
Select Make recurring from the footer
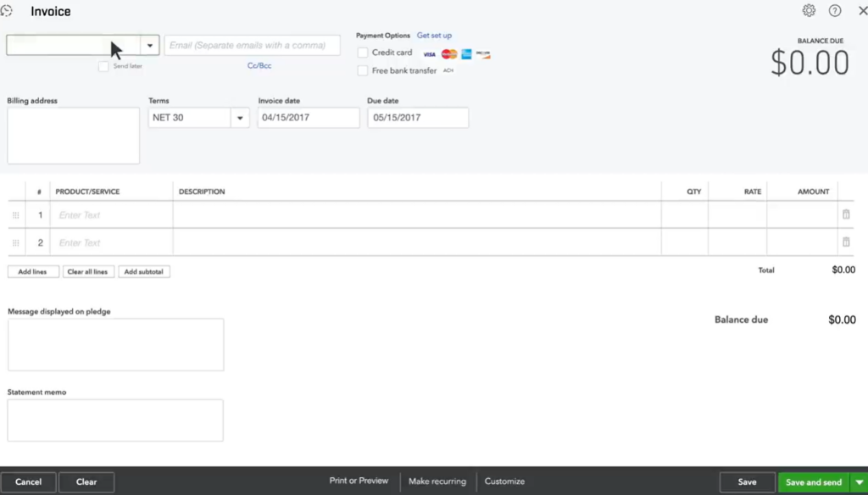pyautogui.click(x=437, y=481)
